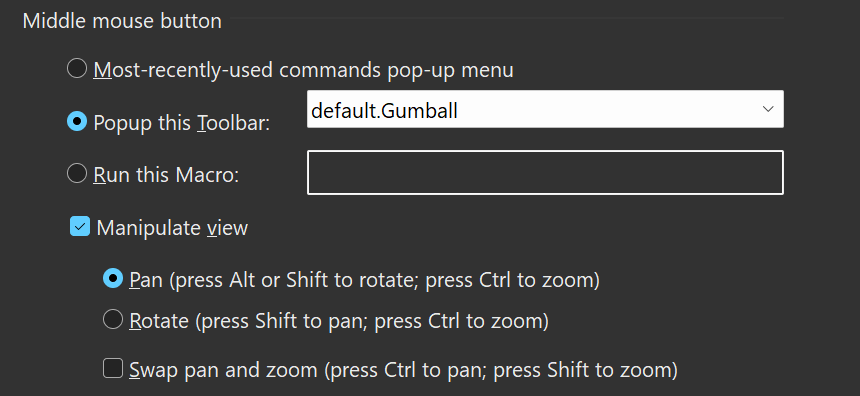This screenshot has width=860, height=396.
Task: Click the 'Popup this Toolbar:' label
Action: [x=182, y=123]
